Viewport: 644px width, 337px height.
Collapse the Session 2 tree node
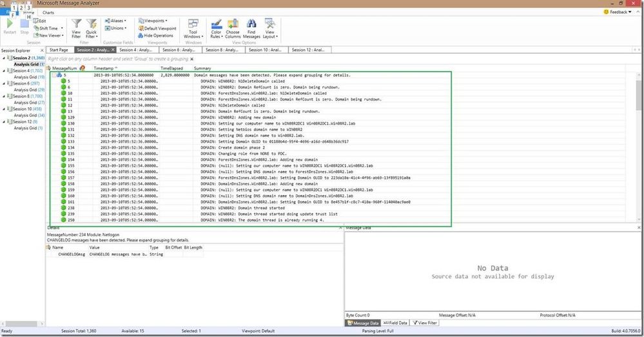click(4, 58)
